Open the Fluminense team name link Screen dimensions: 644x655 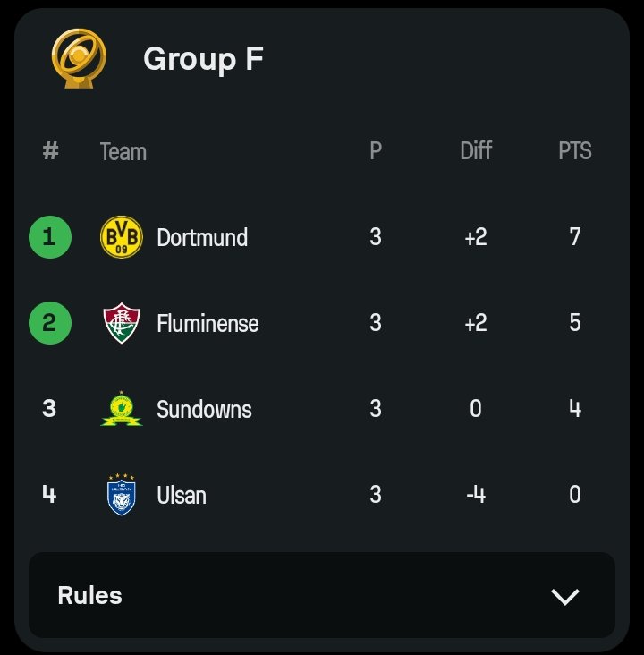pos(208,323)
